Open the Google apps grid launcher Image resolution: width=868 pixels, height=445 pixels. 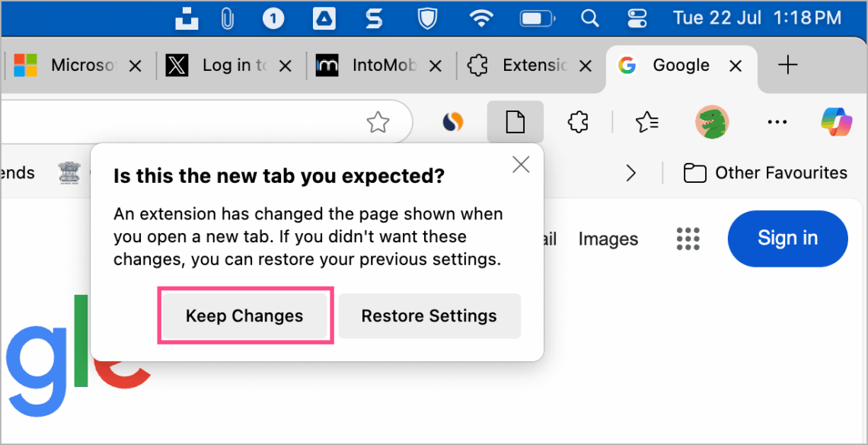click(688, 239)
